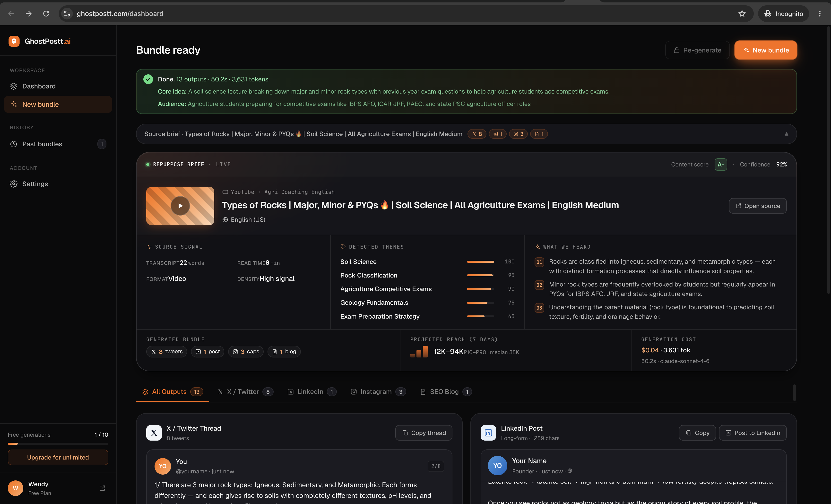Viewport: 831px width, 504px height.
Task: Open Settings in the sidebar
Action: point(58,184)
